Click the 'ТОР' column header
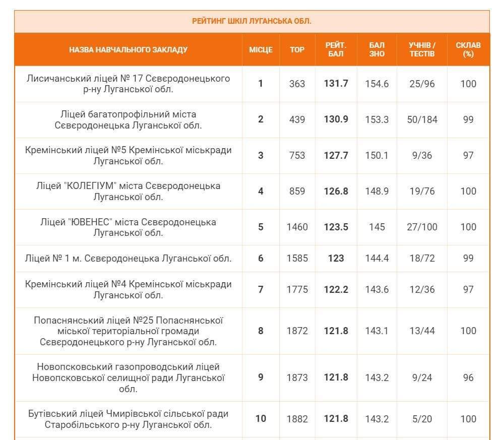504x440 pixels. [x=297, y=49]
